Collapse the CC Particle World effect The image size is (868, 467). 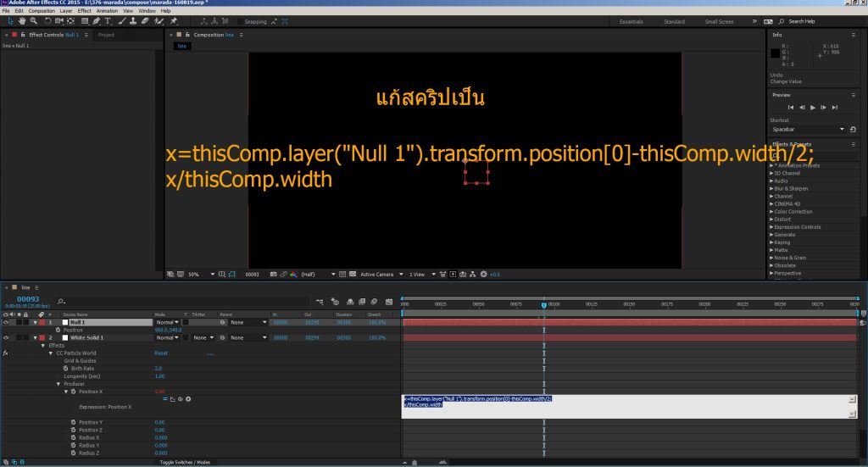coord(50,353)
